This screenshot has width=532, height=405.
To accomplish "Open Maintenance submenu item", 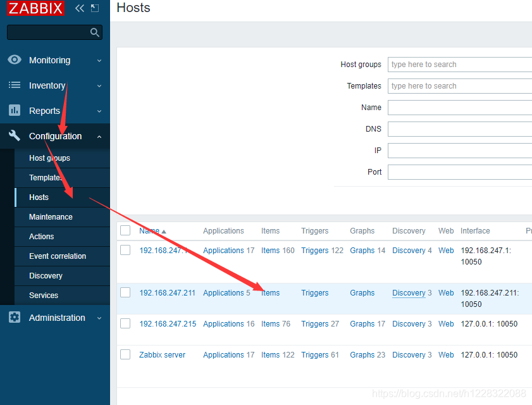I will tap(62, 217).
